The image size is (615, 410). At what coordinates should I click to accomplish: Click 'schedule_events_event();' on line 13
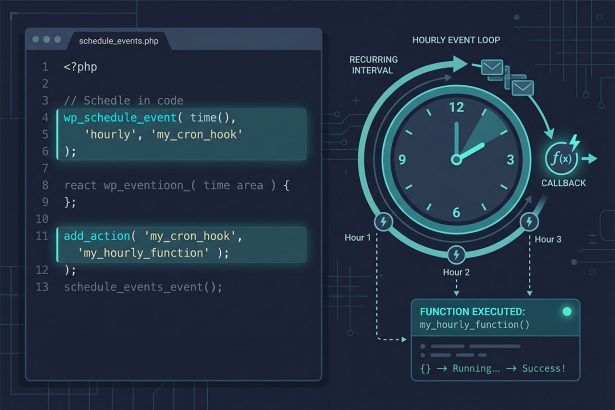coord(143,287)
